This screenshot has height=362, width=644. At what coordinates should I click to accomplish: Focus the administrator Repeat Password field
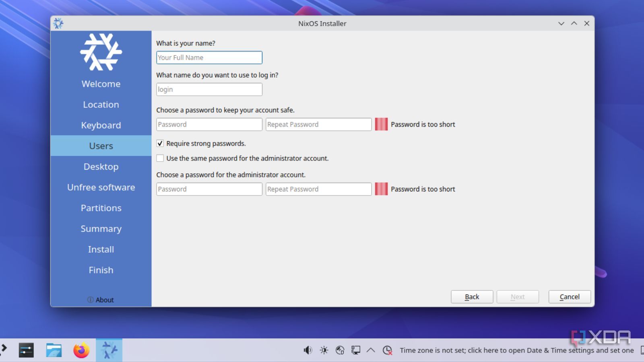click(x=318, y=189)
